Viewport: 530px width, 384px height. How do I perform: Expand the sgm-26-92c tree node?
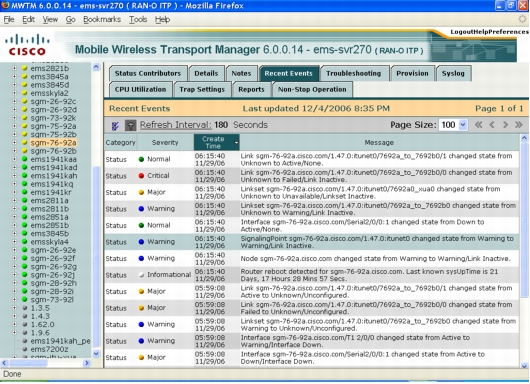tap(14, 101)
